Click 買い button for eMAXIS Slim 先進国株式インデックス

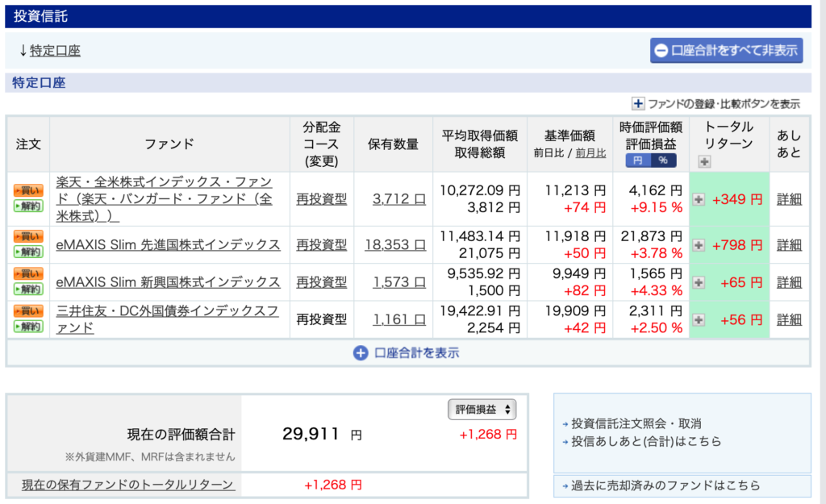28,236
